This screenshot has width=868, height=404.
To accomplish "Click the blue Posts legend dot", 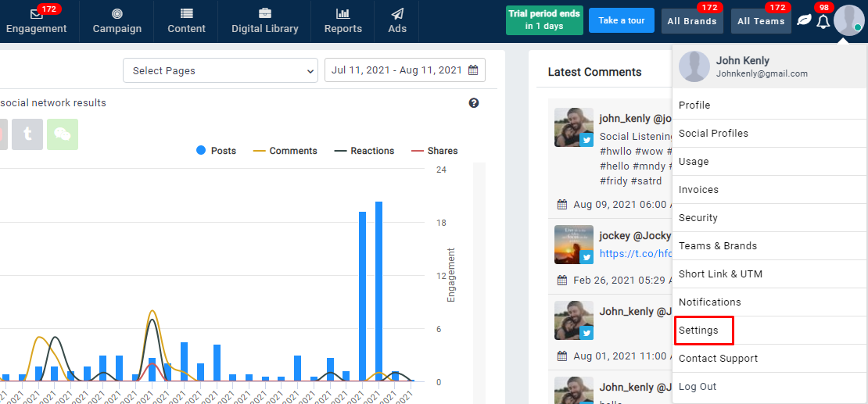I will tap(201, 151).
